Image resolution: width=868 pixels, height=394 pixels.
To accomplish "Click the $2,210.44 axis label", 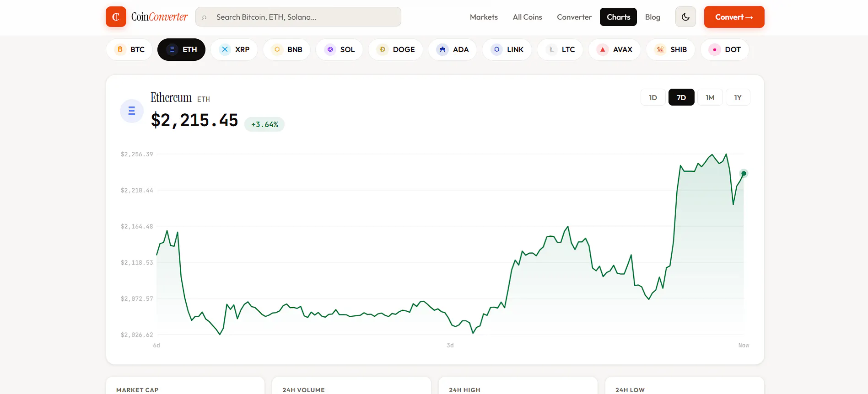I will pos(137,190).
